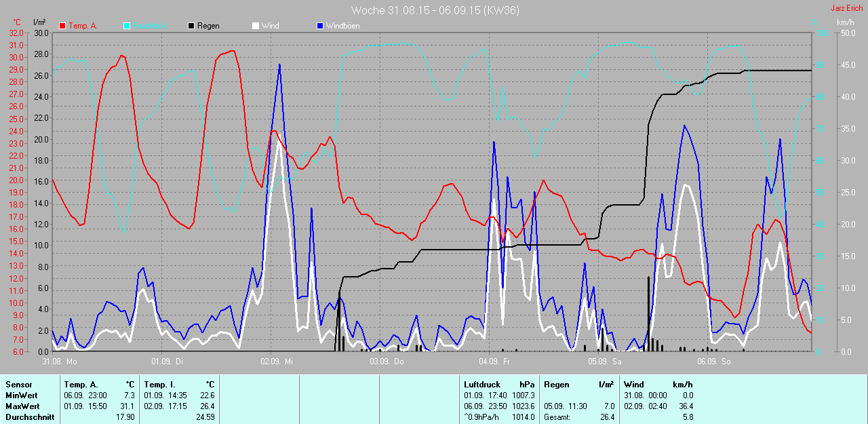Screen dimensions: 868x424
Task: Click the 'Temp. I.' column header
Action: (x=158, y=385)
